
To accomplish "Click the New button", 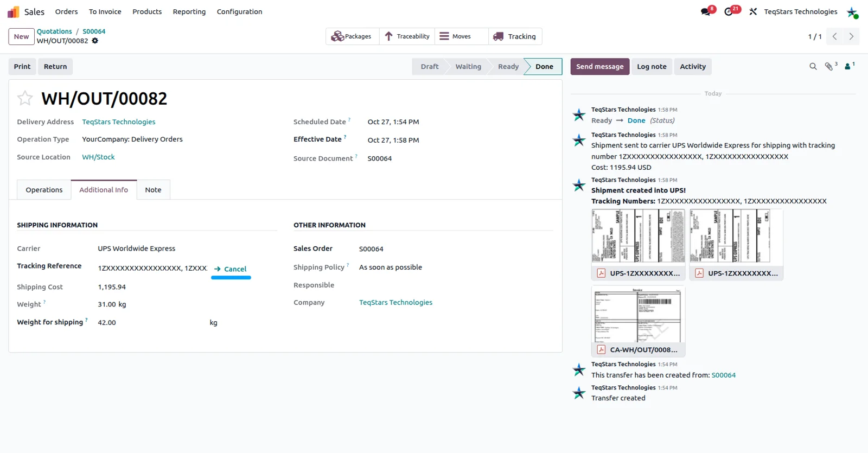I will (22, 36).
